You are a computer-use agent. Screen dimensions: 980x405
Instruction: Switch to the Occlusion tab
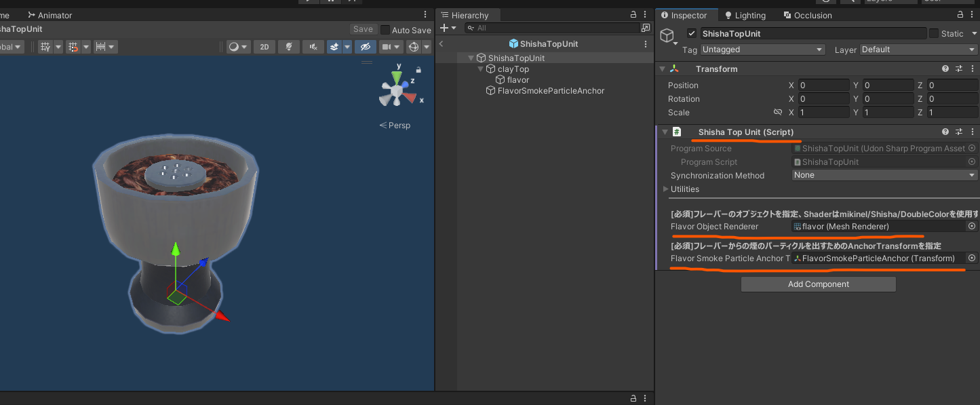pyautogui.click(x=807, y=15)
